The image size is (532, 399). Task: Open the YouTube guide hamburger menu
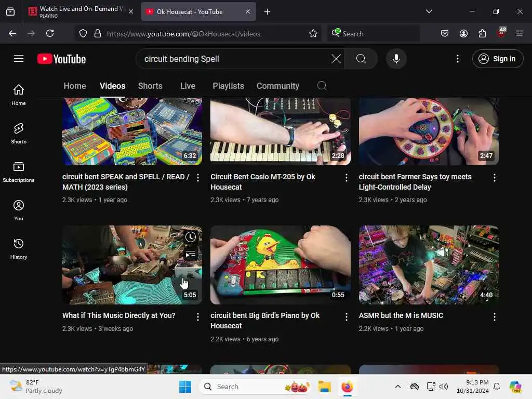pos(19,58)
